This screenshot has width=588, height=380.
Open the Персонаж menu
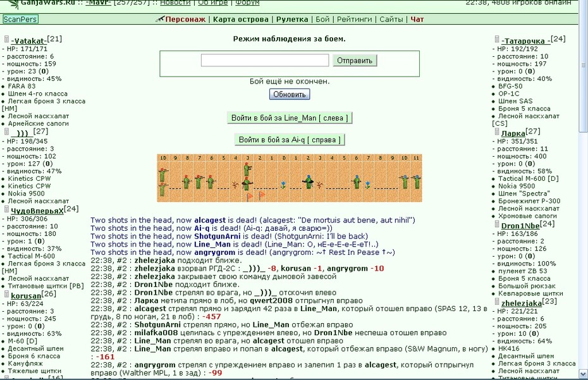(185, 19)
